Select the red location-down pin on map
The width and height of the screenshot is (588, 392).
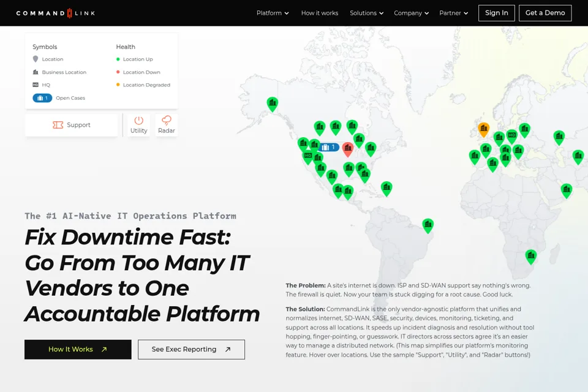pyautogui.click(x=348, y=149)
